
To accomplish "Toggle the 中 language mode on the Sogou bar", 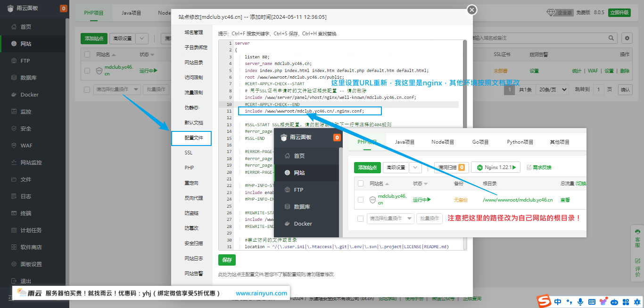I will click(x=558, y=301).
